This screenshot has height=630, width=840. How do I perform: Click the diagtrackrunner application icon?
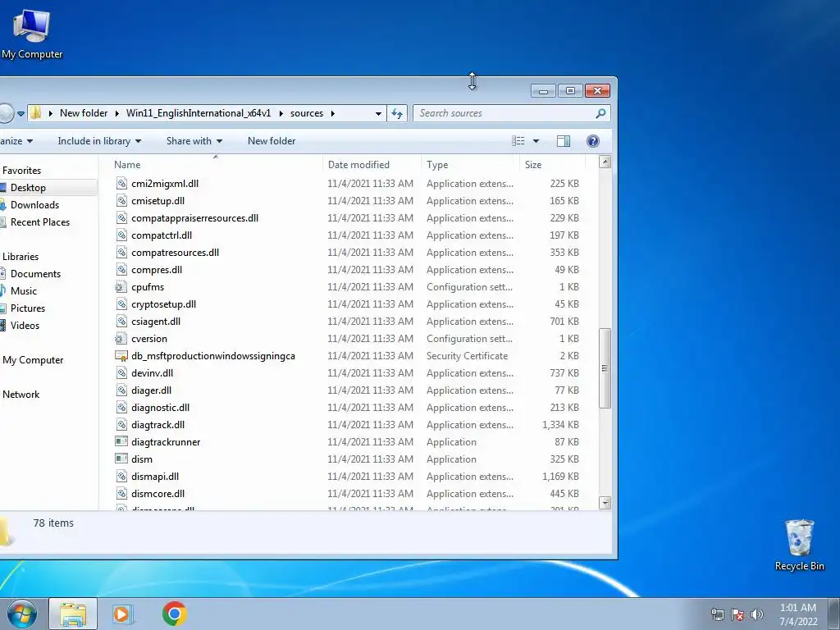point(121,442)
